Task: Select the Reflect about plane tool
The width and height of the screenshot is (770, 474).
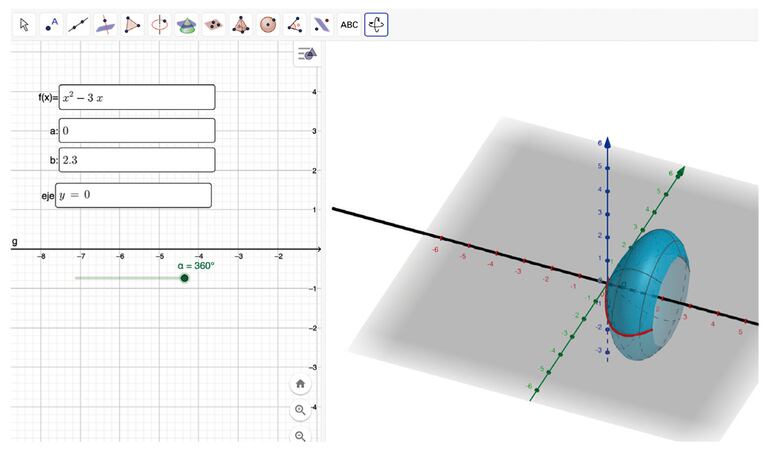Action: click(322, 25)
